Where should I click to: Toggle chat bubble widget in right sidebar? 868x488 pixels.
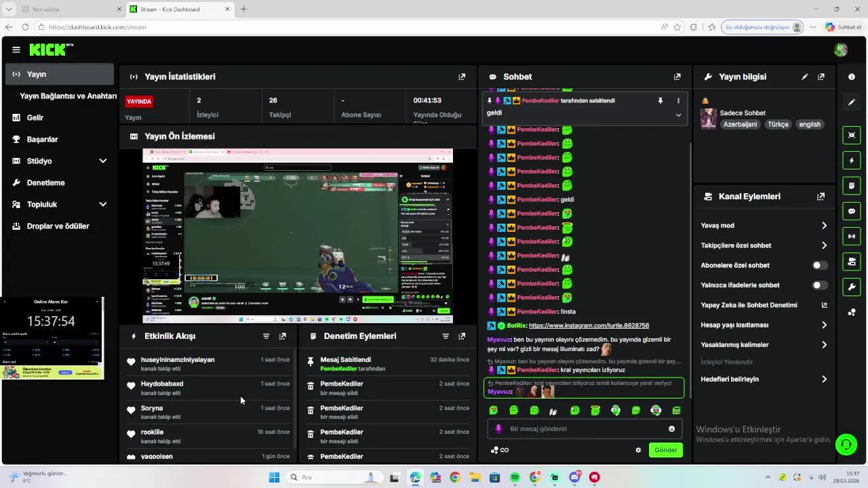(x=852, y=211)
